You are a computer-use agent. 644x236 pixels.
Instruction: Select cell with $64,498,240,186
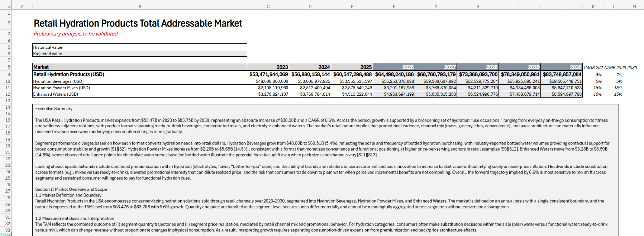click(x=394, y=74)
